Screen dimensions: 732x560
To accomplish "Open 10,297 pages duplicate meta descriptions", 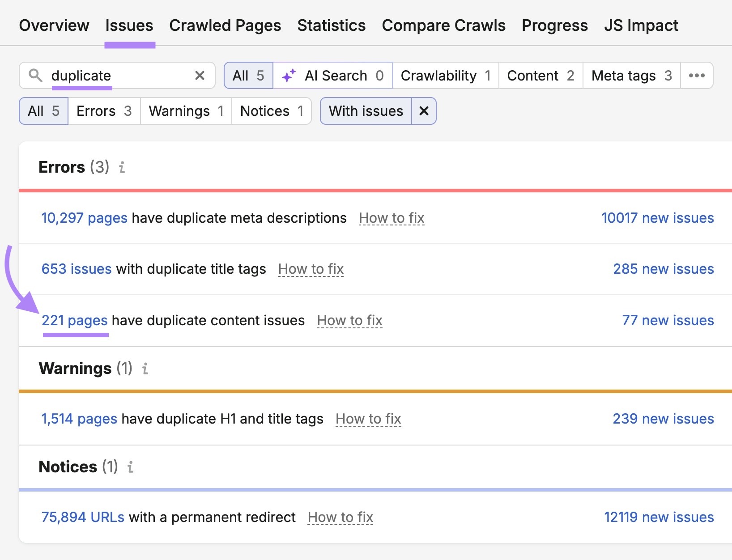I will (85, 218).
